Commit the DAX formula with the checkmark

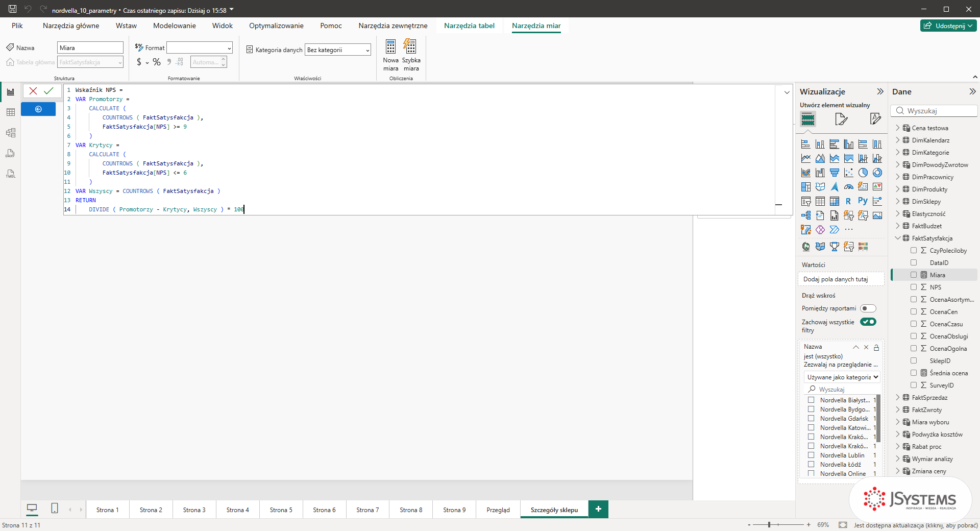click(x=48, y=91)
